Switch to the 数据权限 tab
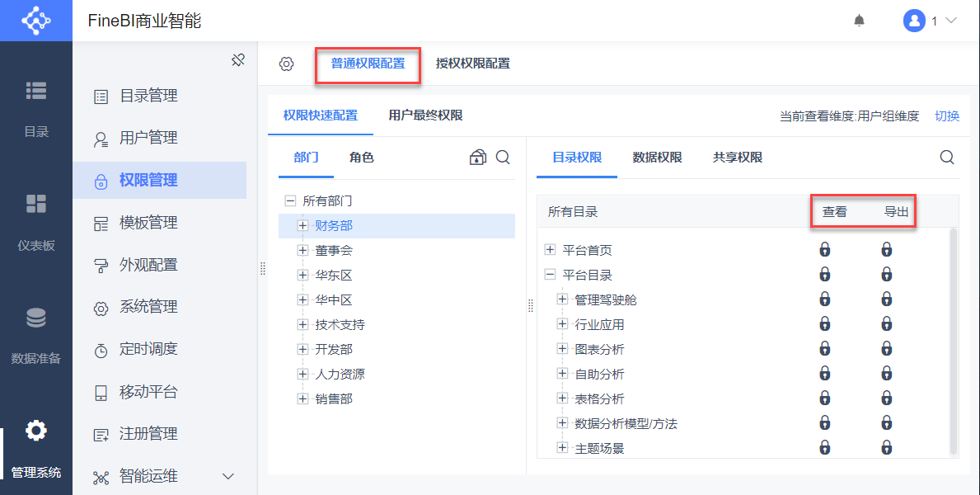The height and width of the screenshot is (495, 980). click(657, 158)
